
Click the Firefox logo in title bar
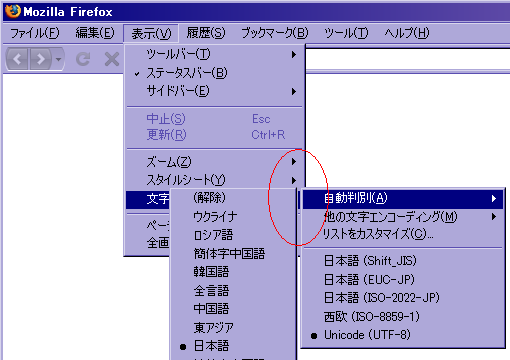12,11
